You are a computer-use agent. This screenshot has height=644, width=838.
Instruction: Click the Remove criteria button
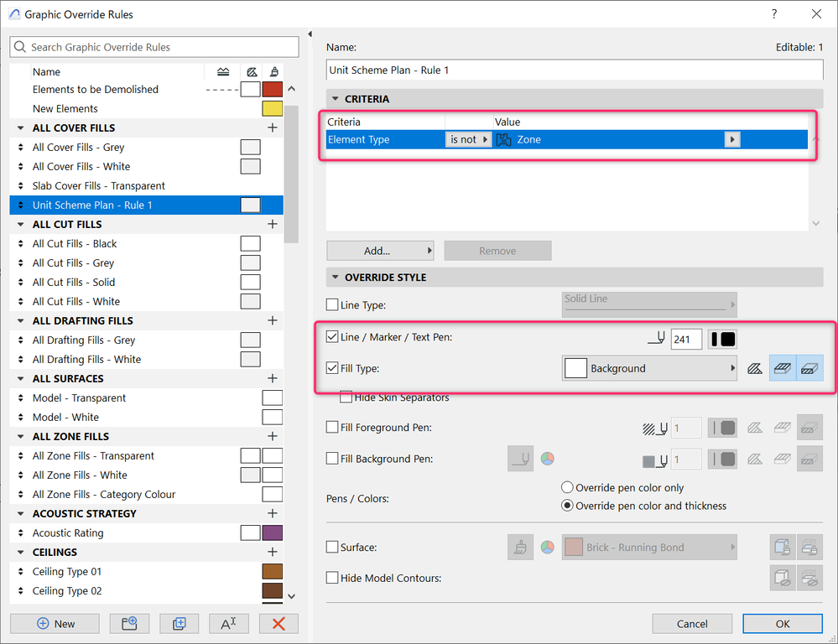[497, 251]
